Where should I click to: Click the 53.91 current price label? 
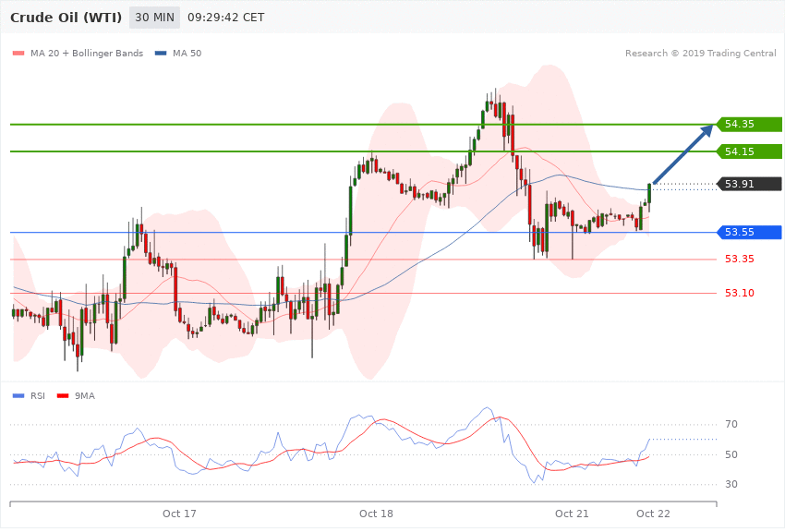pos(749,184)
